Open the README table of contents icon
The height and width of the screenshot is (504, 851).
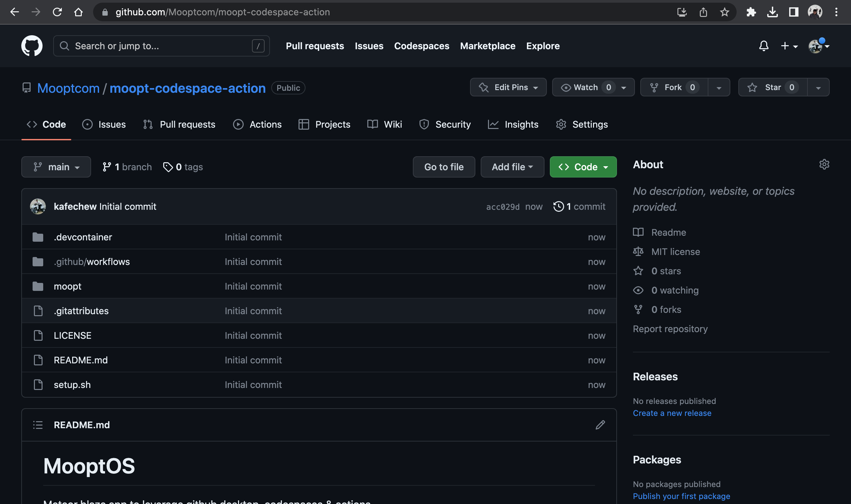click(37, 425)
